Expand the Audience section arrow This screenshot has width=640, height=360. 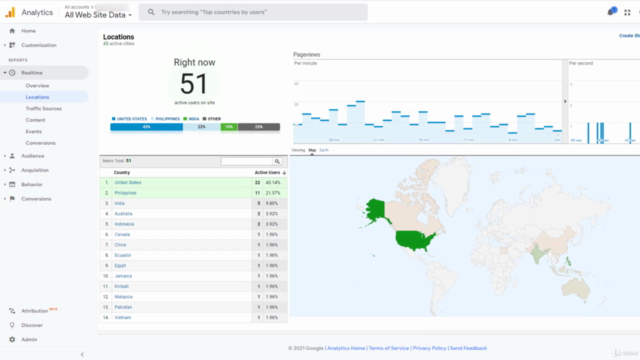5,156
